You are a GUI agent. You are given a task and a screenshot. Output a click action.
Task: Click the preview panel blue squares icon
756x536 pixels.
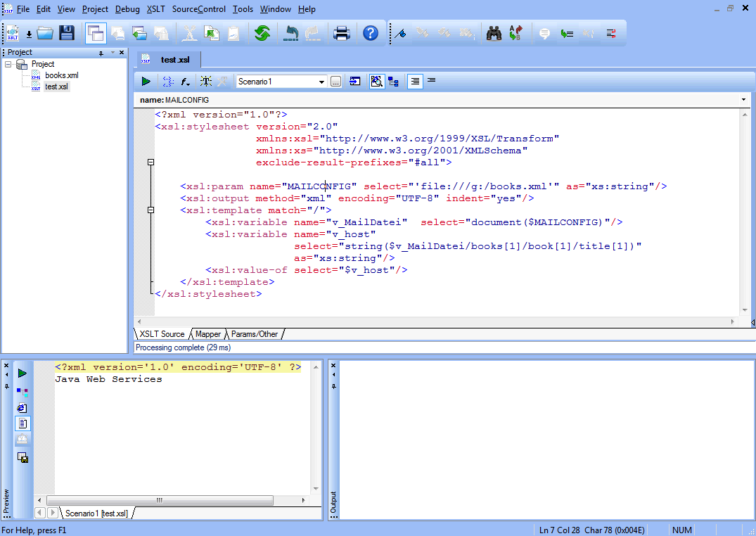point(23,392)
